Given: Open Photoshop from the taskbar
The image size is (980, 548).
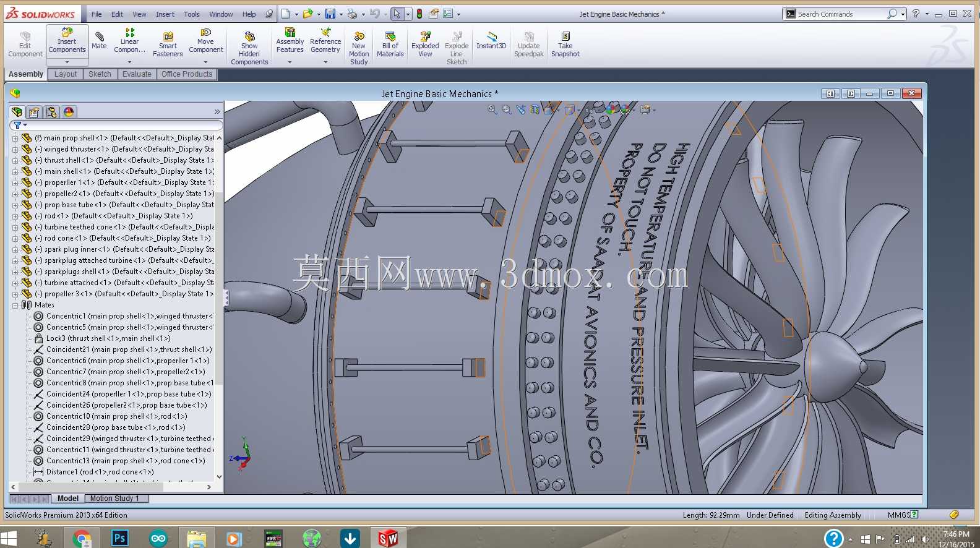Looking at the screenshot, I should click(x=119, y=538).
